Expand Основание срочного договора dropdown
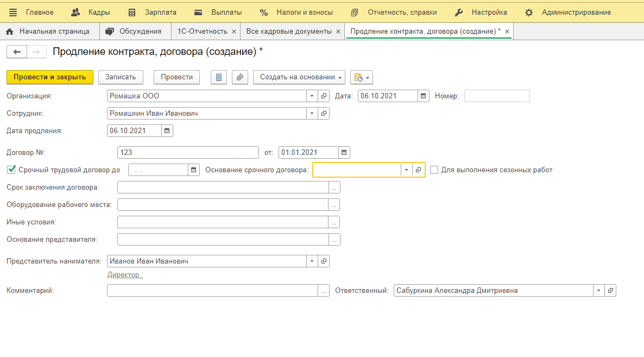Screen dimensions: 644x357 407,170
